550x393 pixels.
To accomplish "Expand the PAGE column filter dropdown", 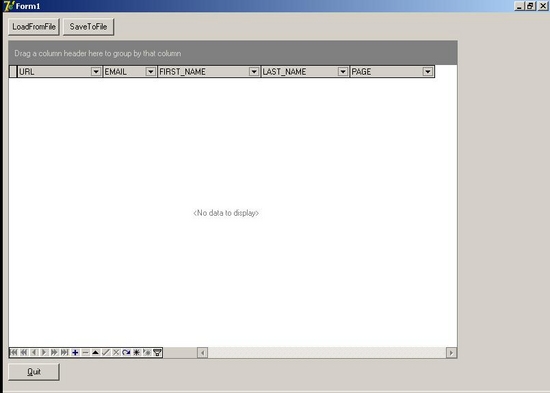I will tap(428, 72).
